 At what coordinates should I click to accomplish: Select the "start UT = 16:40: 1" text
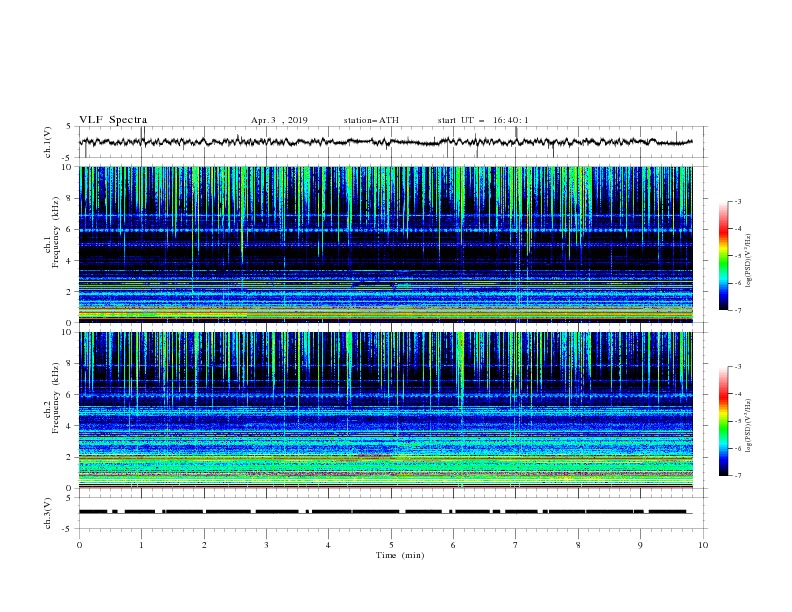pos(483,120)
